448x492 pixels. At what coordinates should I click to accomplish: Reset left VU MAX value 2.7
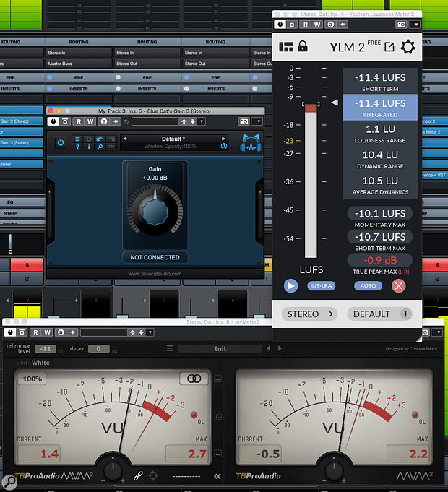coord(188,454)
